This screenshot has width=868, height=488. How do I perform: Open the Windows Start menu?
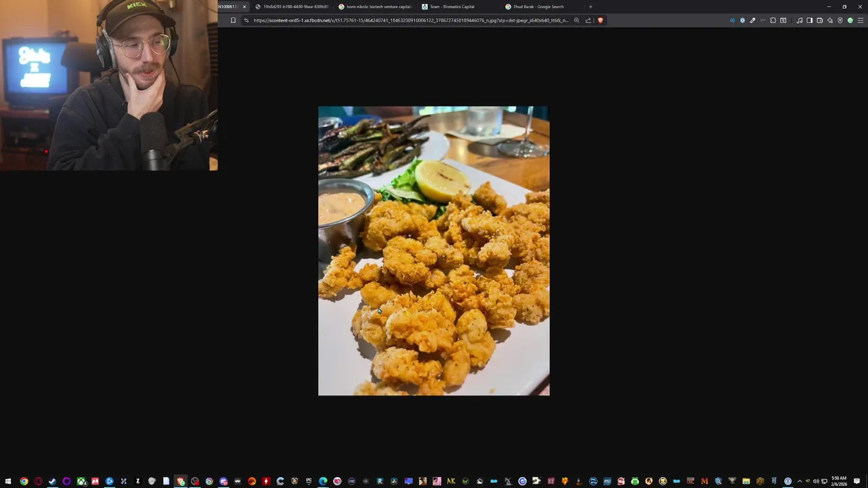tap(8, 481)
